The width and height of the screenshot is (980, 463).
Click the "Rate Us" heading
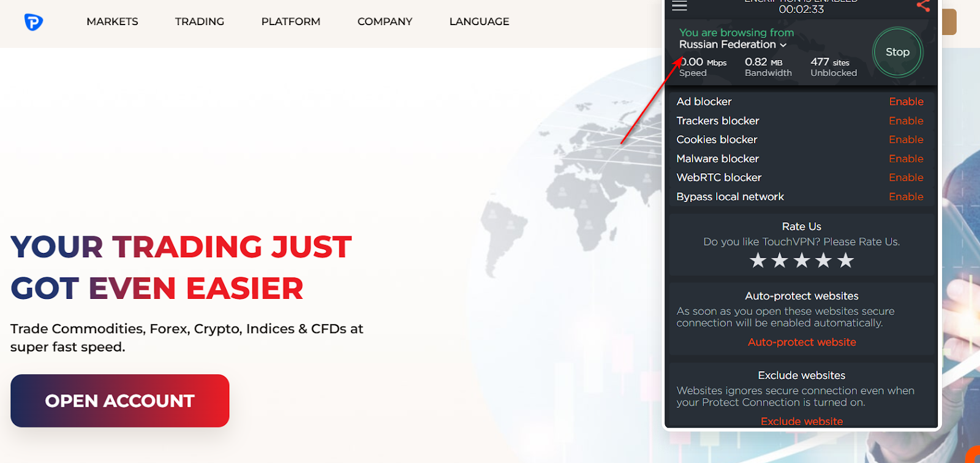pyautogui.click(x=802, y=227)
